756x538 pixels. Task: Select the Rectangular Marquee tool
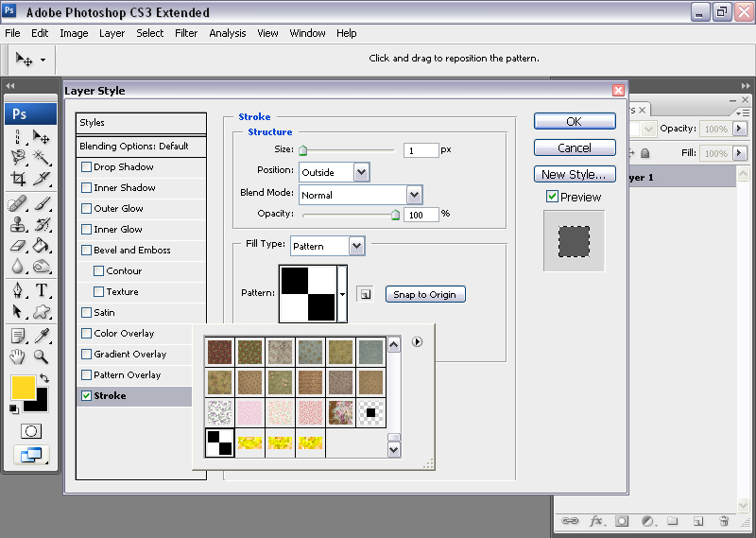(18, 137)
